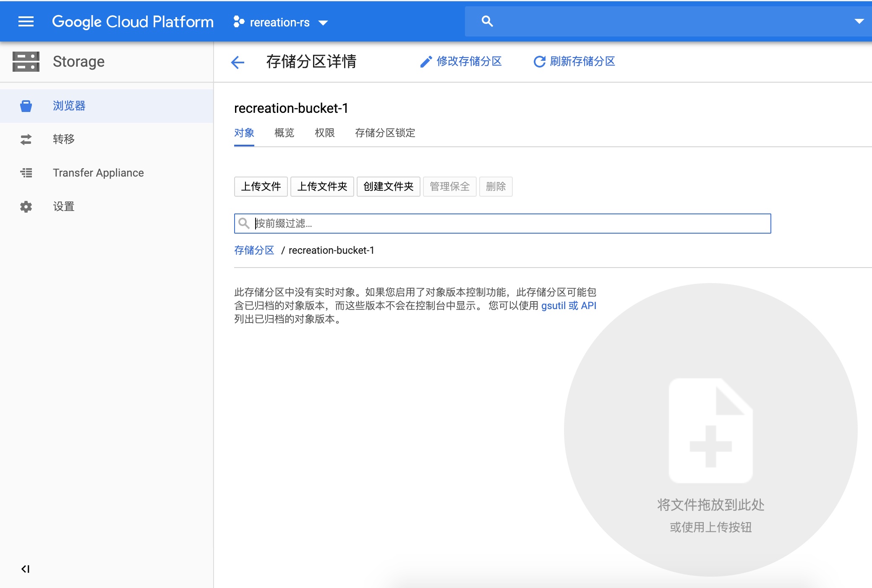Viewport: 872px width, 588px height.
Task: Open the 存储分区锁定 tab
Action: point(385,133)
